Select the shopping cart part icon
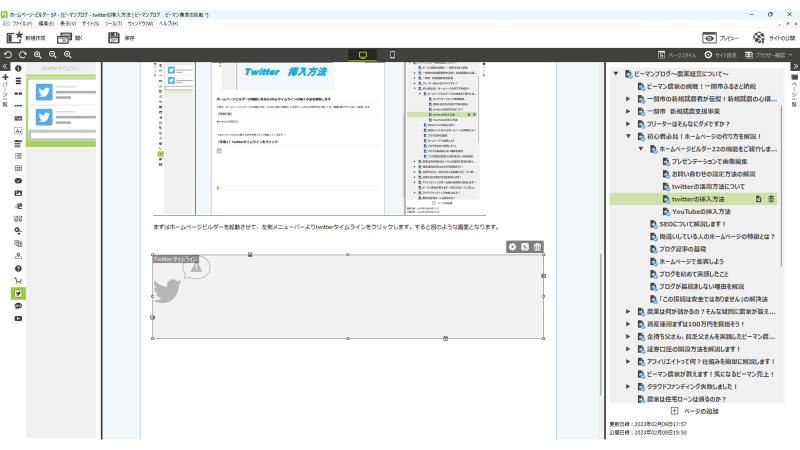800x450 pixels. [18, 281]
